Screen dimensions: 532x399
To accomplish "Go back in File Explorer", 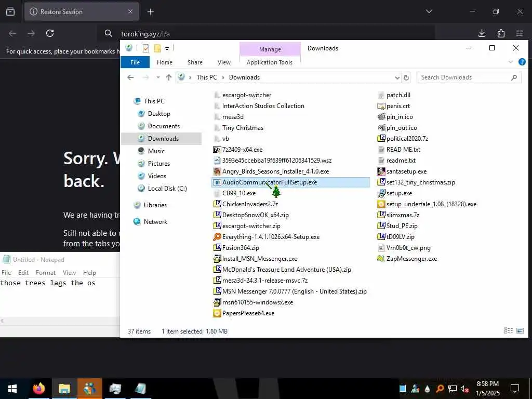I will click(x=130, y=77).
